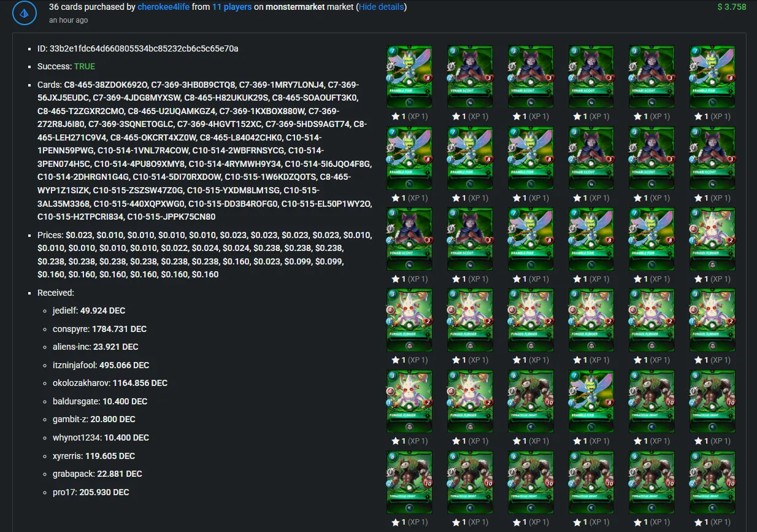The height and width of the screenshot is (532, 757).
Task: Open the first Bramble Pixie card in top row
Action: click(x=409, y=76)
